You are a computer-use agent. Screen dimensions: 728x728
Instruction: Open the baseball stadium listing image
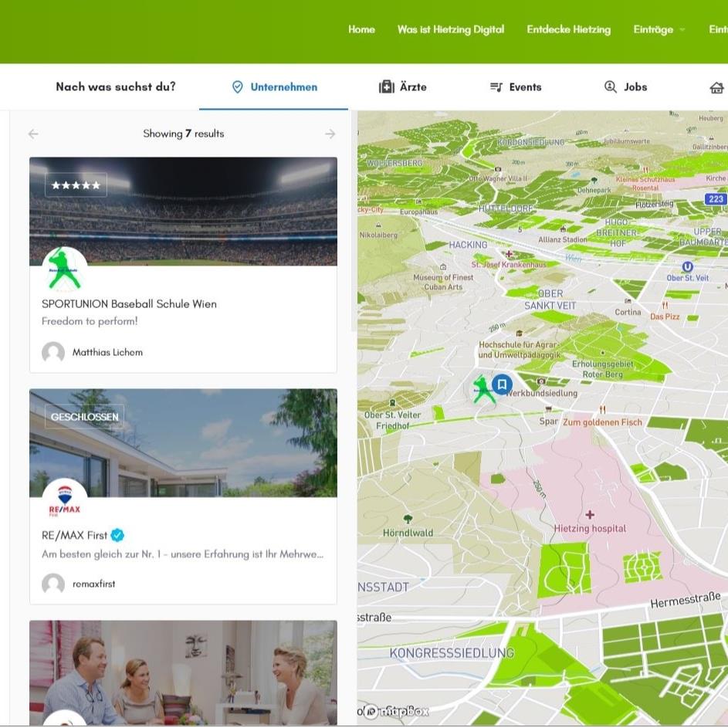click(x=184, y=212)
